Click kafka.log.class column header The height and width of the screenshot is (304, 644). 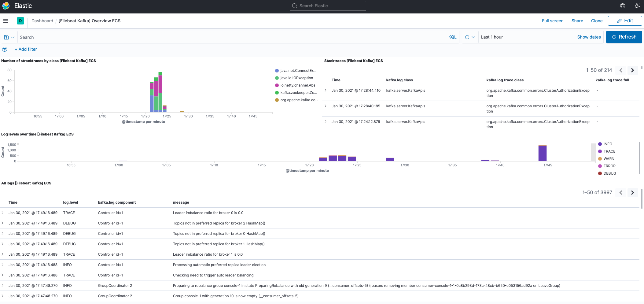[x=399, y=80]
